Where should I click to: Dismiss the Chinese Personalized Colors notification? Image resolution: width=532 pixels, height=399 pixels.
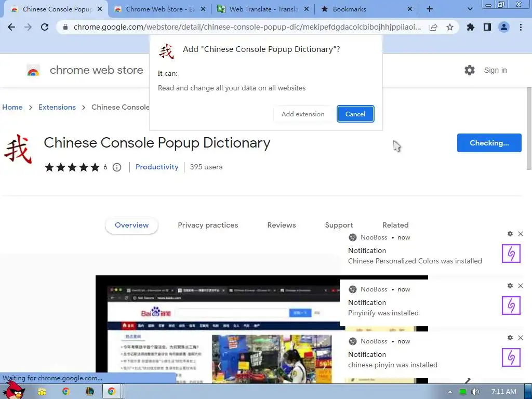(521, 234)
